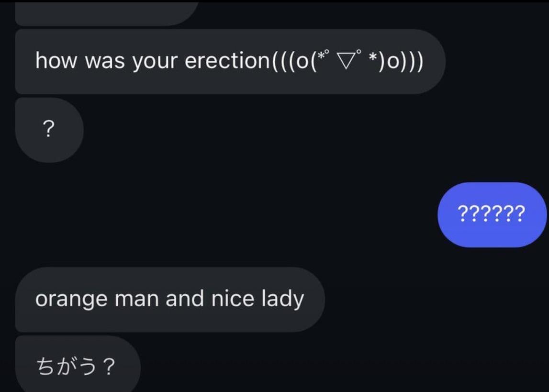Click the word 'erection' in the message

(x=226, y=61)
